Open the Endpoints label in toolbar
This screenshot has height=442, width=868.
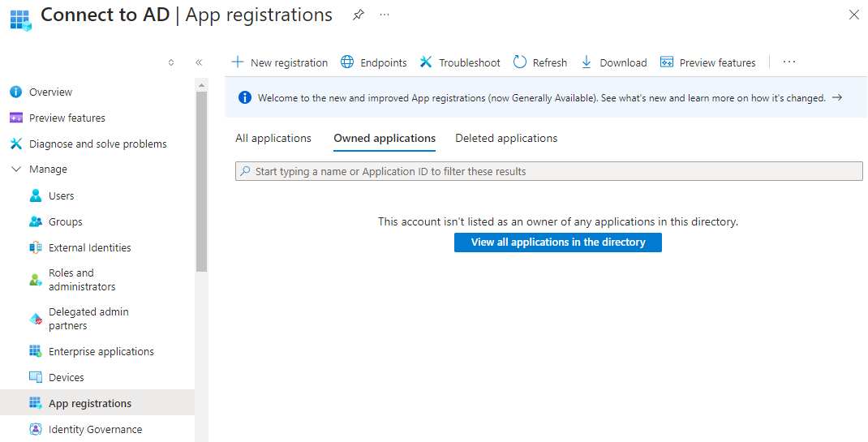tap(384, 62)
